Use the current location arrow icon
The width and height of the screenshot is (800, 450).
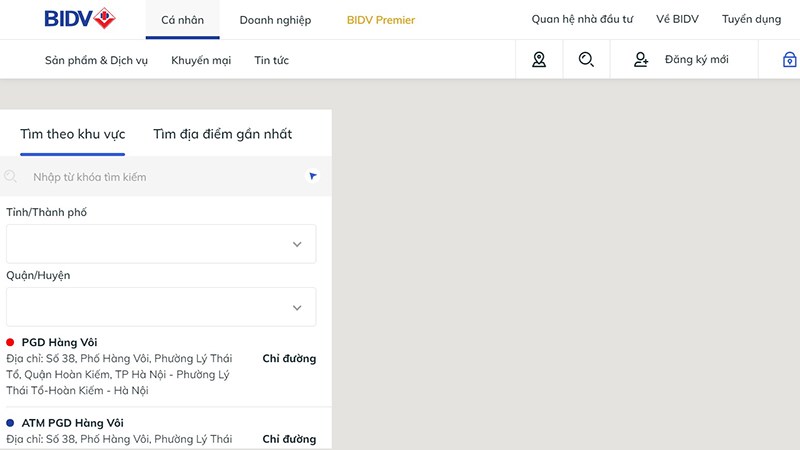(x=313, y=176)
